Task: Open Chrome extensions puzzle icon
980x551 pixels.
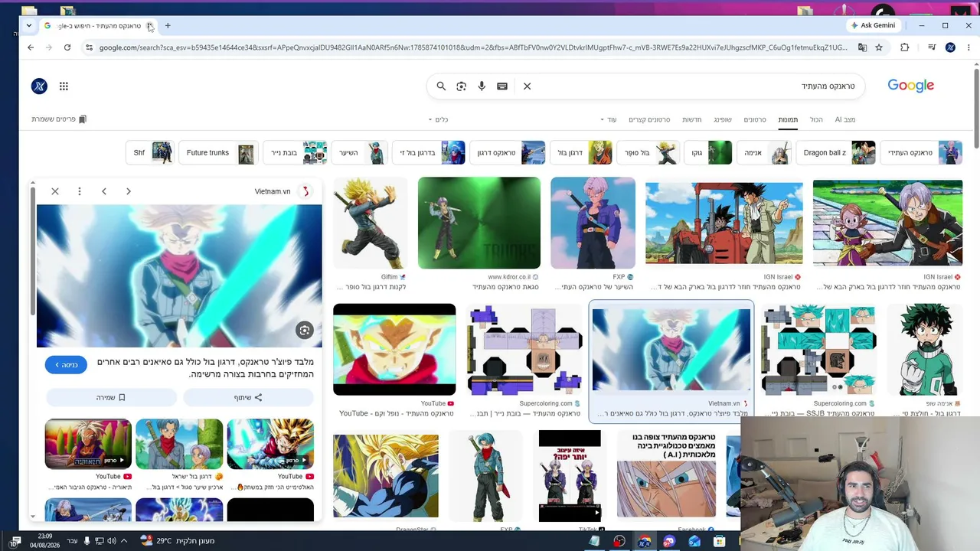Action: [904, 47]
